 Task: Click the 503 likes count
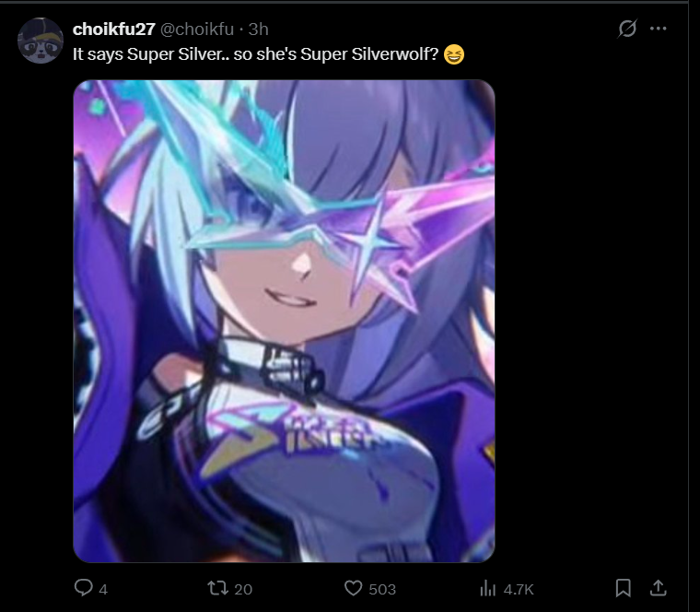(x=382, y=590)
